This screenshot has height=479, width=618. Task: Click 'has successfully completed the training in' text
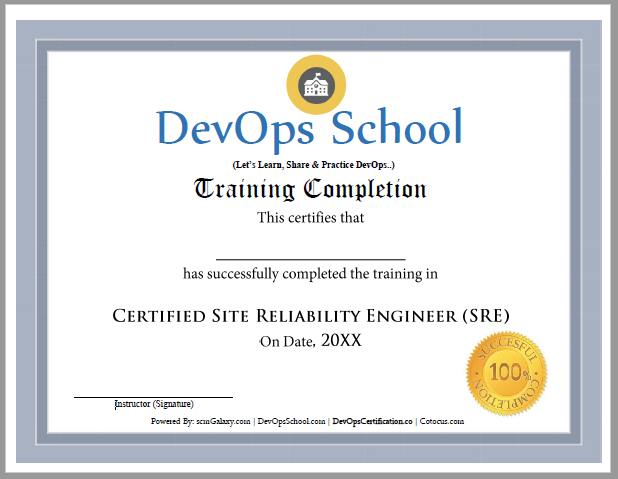click(x=310, y=273)
